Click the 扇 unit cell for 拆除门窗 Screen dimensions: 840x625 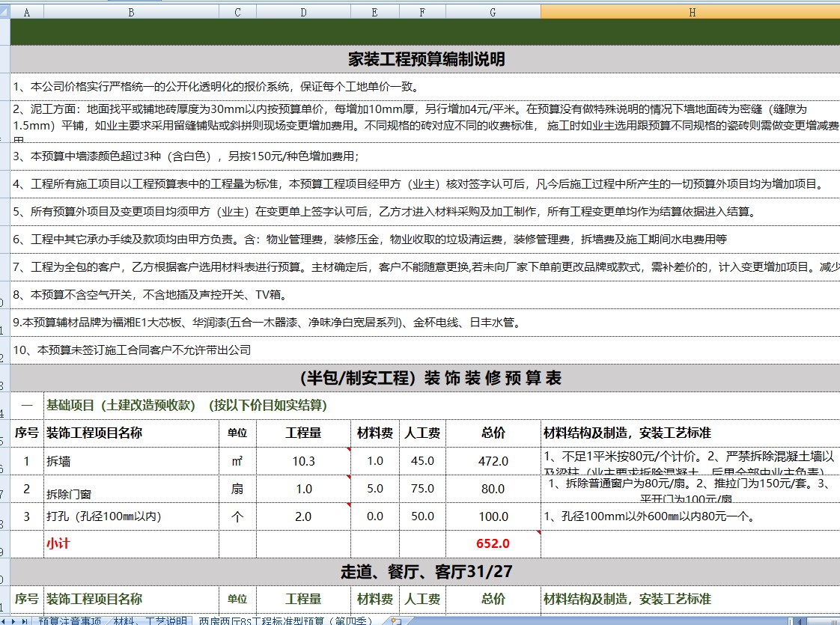tap(237, 489)
